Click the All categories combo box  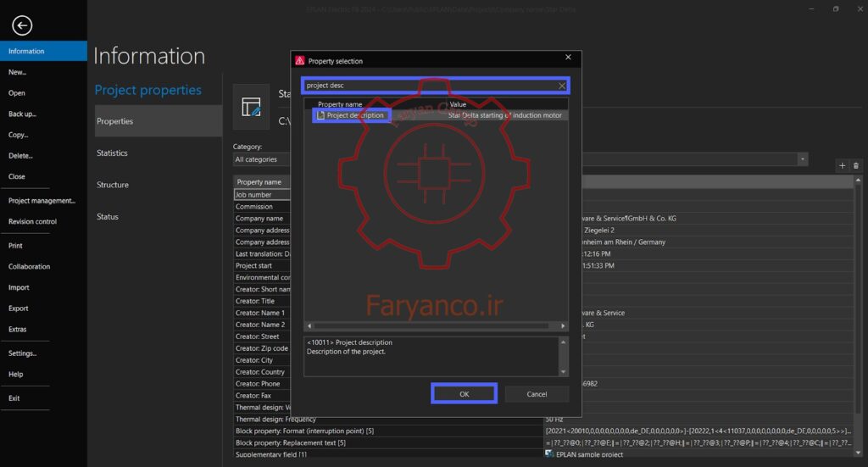(520, 159)
